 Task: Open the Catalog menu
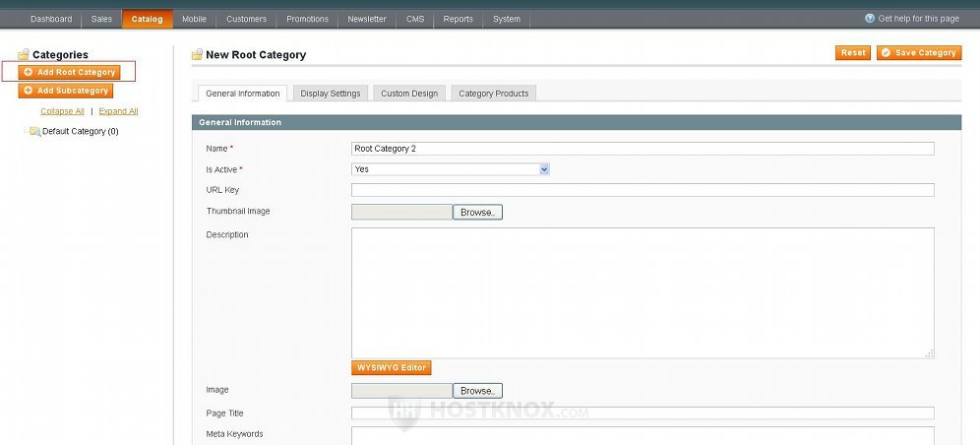click(x=147, y=19)
